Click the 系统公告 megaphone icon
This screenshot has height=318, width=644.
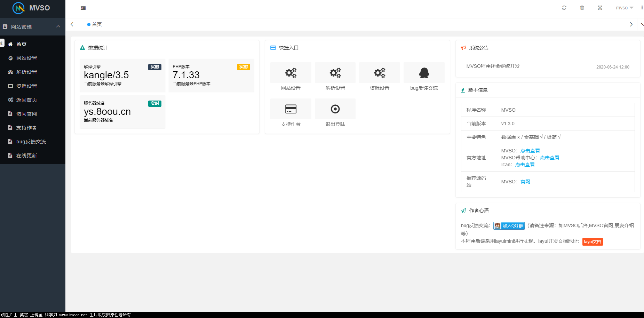pyautogui.click(x=463, y=48)
